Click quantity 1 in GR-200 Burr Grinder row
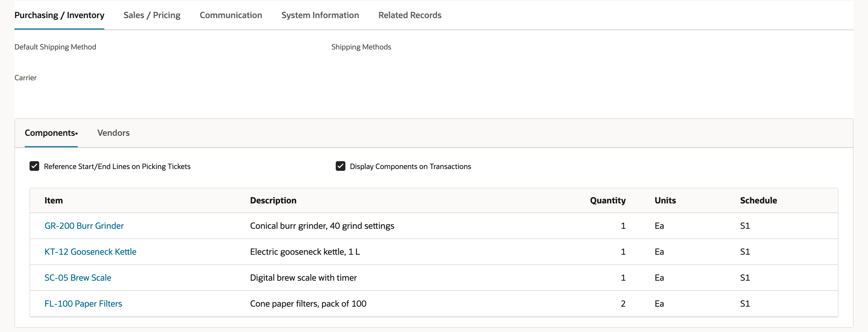This screenshot has height=332, width=868. [623, 226]
